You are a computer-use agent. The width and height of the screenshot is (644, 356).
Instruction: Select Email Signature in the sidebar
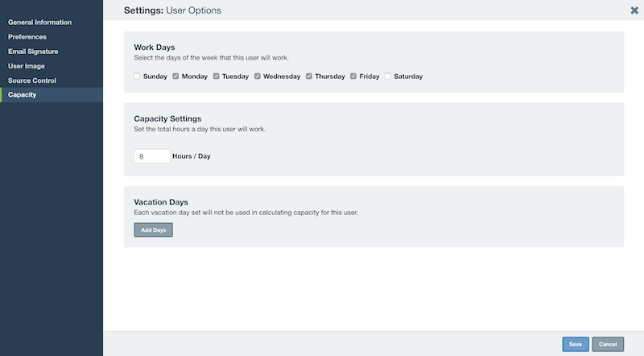pyautogui.click(x=33, y=52)
